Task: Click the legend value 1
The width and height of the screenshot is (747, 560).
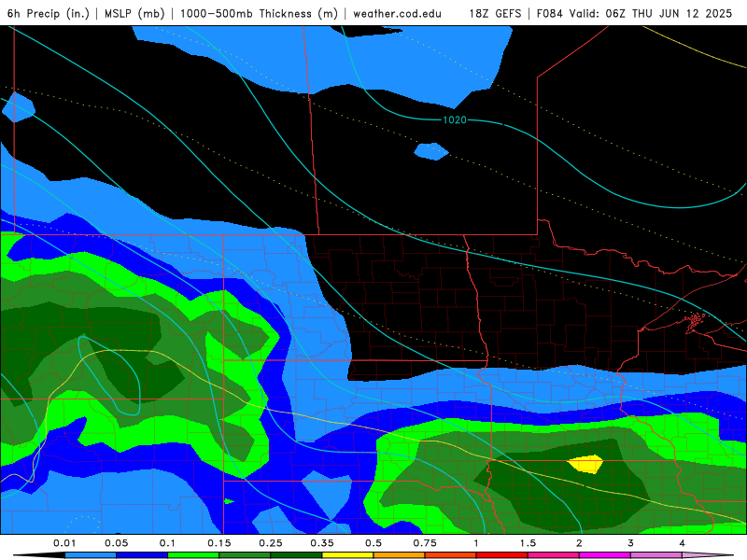Action: click(476, 543)
